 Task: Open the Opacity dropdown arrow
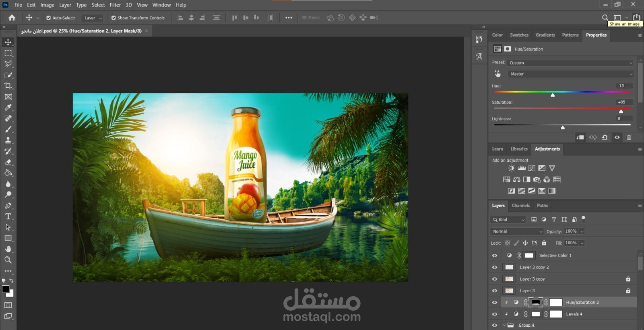pos(582,231)
